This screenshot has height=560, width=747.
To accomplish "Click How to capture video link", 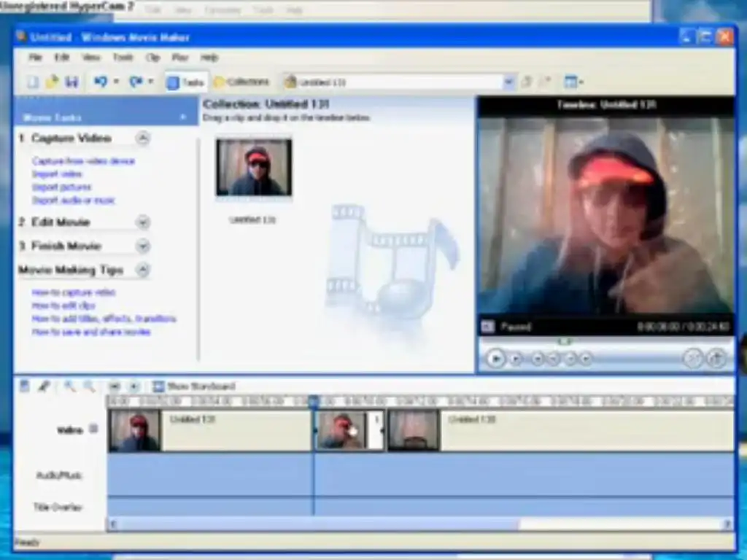I will click(74, 292).
